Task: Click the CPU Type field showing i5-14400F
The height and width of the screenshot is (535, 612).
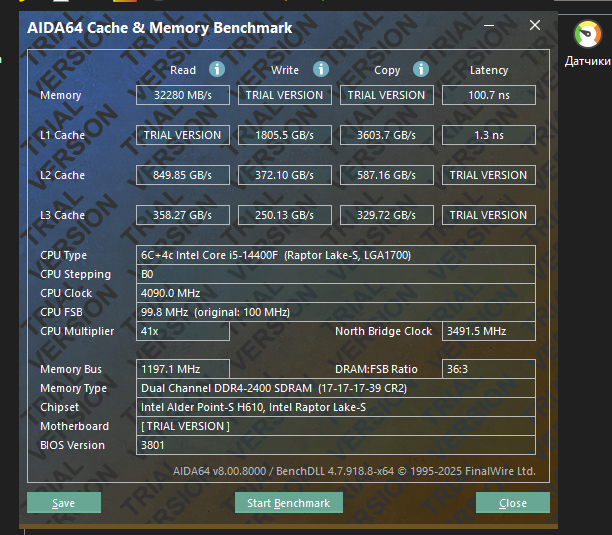Action: click(x=336, y=255)
